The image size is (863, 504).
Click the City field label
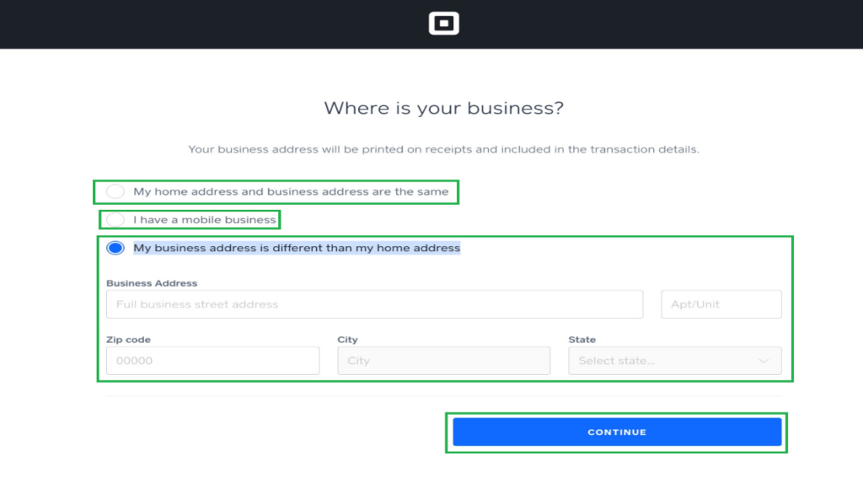coord(347,340)
